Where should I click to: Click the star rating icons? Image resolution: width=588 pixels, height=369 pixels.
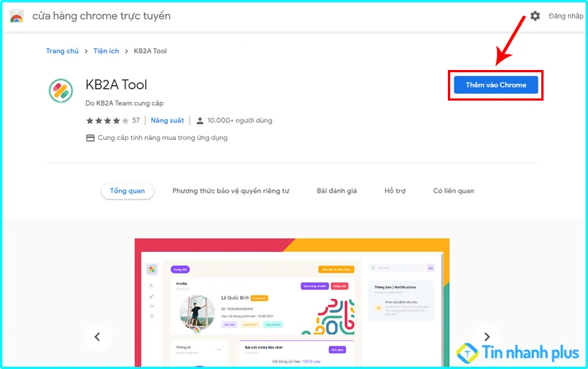[107, 121]
